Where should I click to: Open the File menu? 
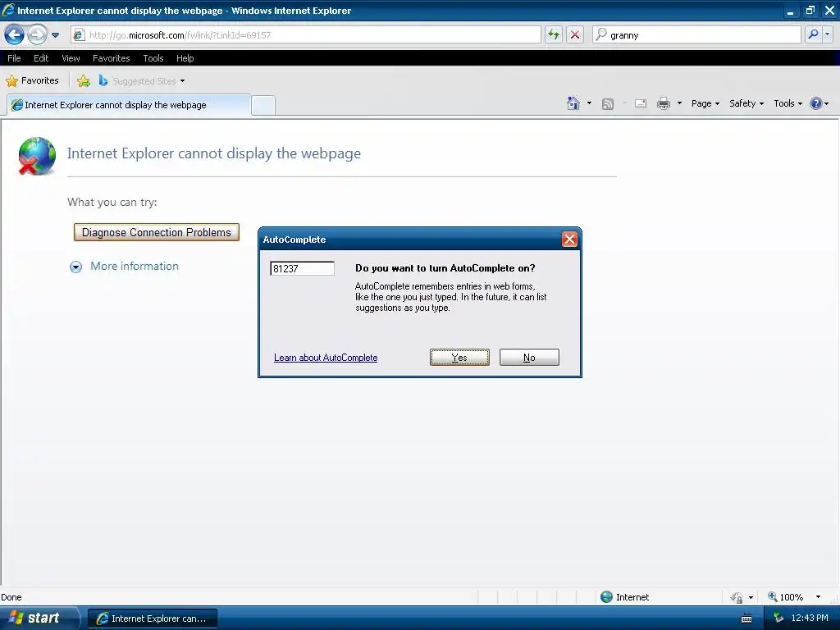coord(14,58)
